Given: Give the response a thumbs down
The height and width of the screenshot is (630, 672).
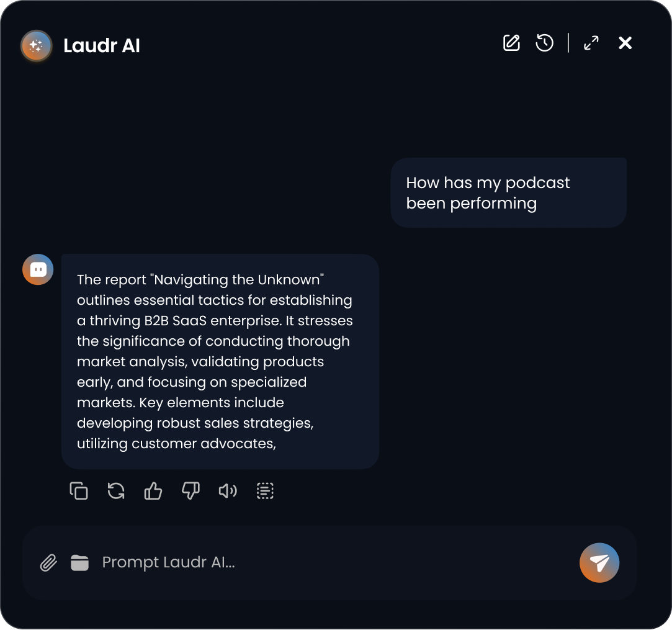Looking at the screenshot, I should (190, 490).
